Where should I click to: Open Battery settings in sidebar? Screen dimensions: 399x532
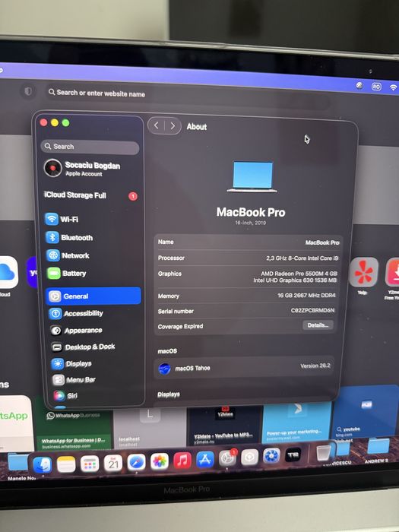tap(92, 273)
